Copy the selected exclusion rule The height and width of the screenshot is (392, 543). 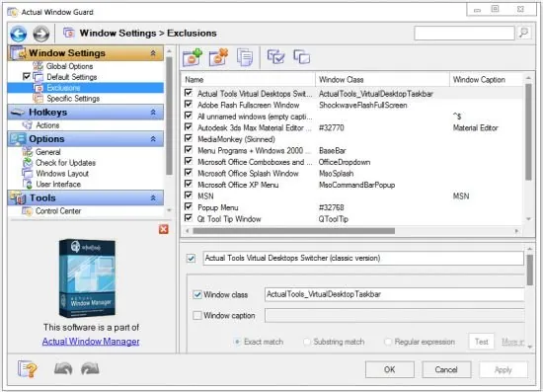coord(245,57)
